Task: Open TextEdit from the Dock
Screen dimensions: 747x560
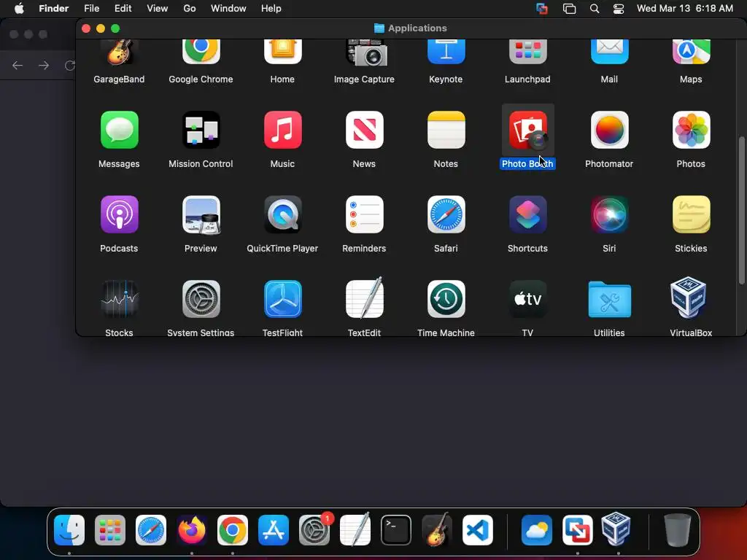Action: click(355, 529)
